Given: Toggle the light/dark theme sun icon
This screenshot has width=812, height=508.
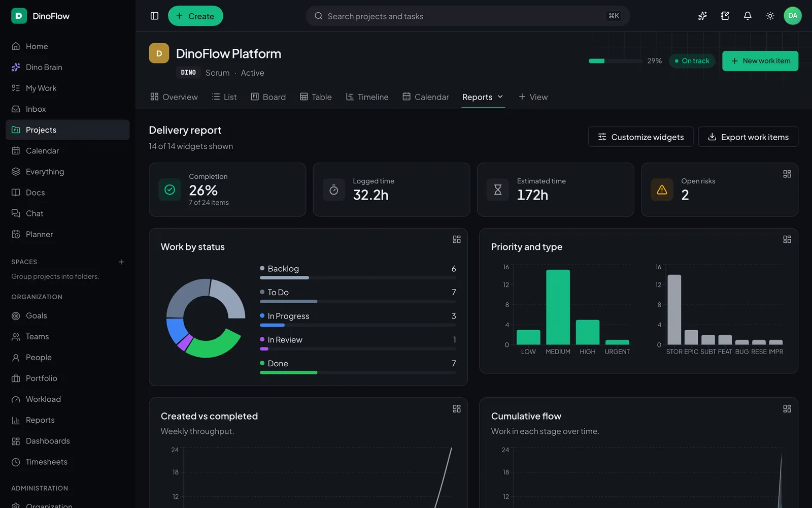Looking at the screenshot, I should point(770,16).
